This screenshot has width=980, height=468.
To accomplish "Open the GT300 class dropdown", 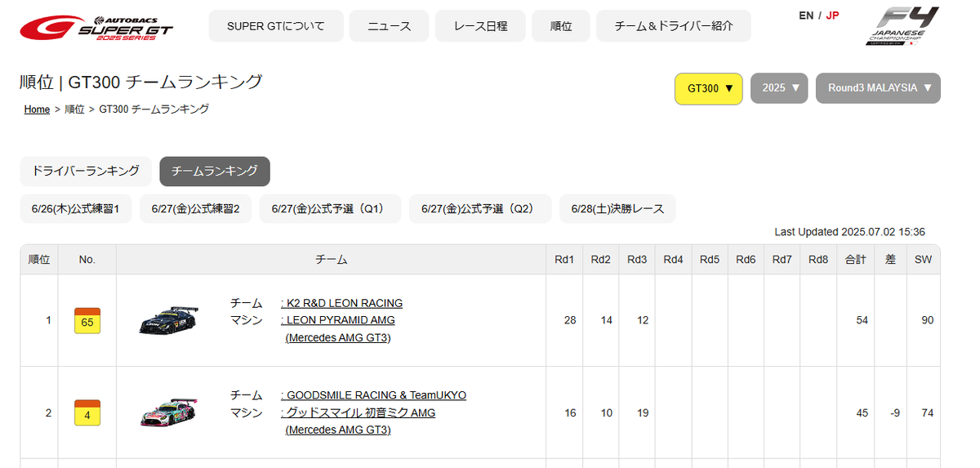I will (708, 88).
